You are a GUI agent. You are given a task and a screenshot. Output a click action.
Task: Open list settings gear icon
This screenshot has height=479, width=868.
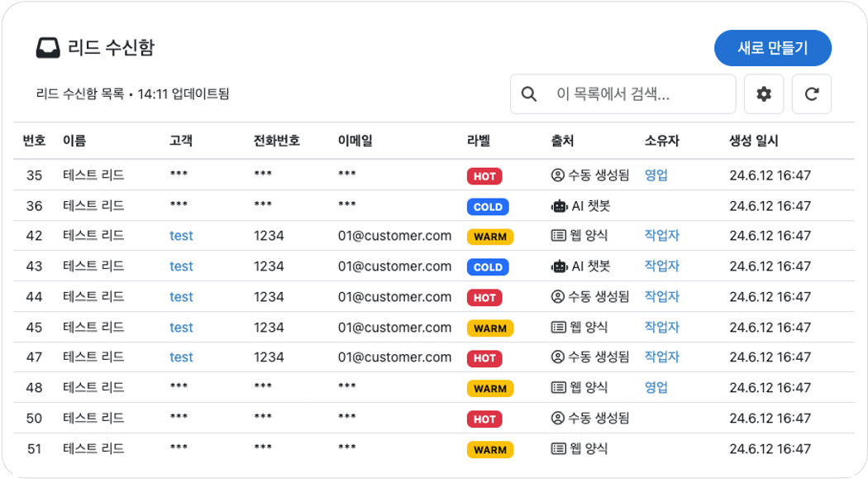coord(763,94)
